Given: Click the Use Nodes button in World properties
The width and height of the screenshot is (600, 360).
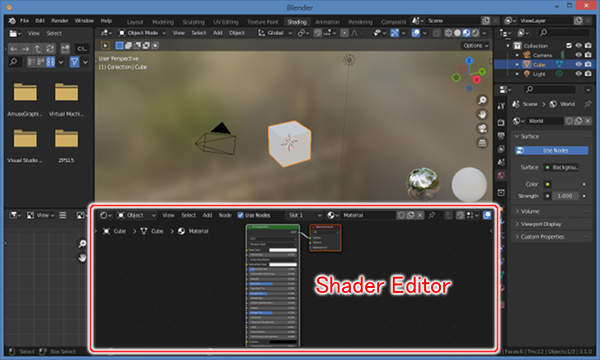Looking at the screenshot, I should pos(551,150).
